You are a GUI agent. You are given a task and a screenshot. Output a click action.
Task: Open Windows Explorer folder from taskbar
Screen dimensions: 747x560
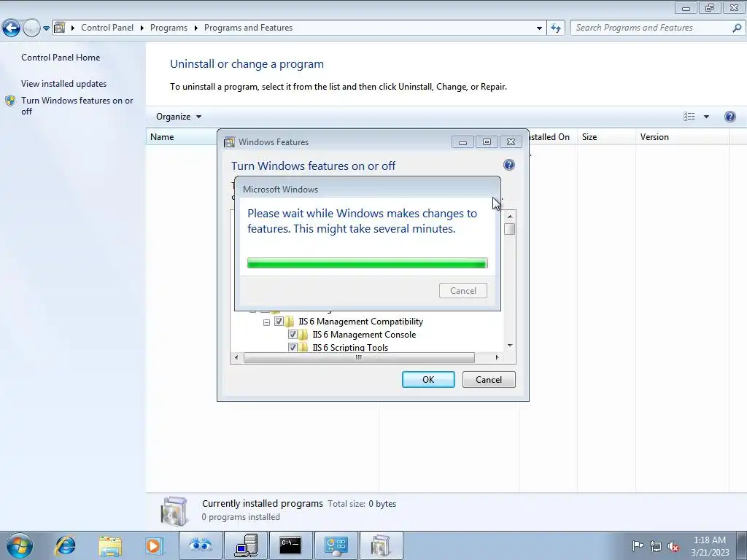click(110, 545)
